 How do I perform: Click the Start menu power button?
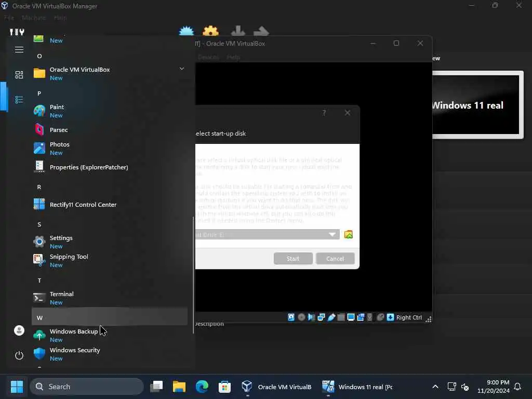(x=19, y=355)
